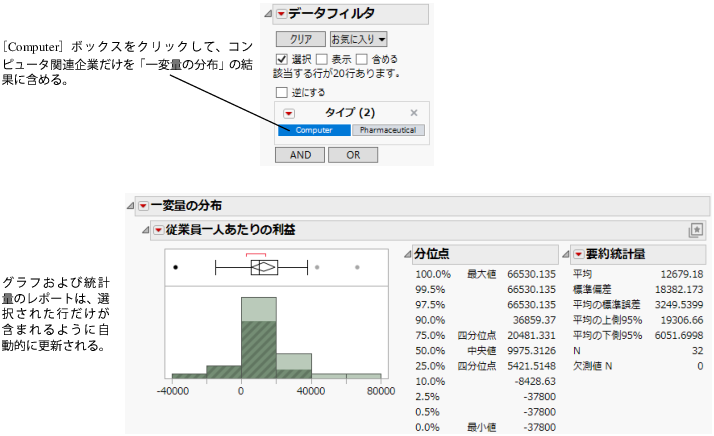Open the 従業員一人あたりの利益 red triangle menu
714x436 pixels.
coord(158,230)
